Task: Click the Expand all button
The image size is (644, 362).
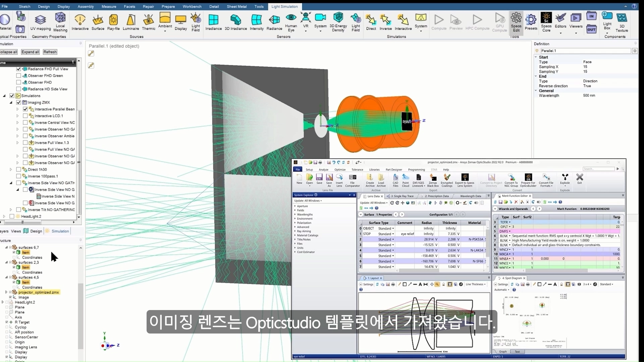Action: pyautogui.click(x=30, y=52)
